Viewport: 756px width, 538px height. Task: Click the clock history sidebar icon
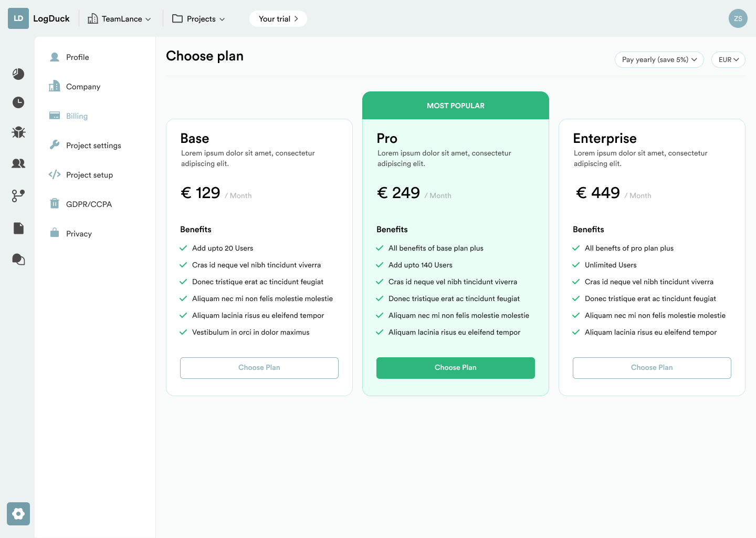(18, 102)
